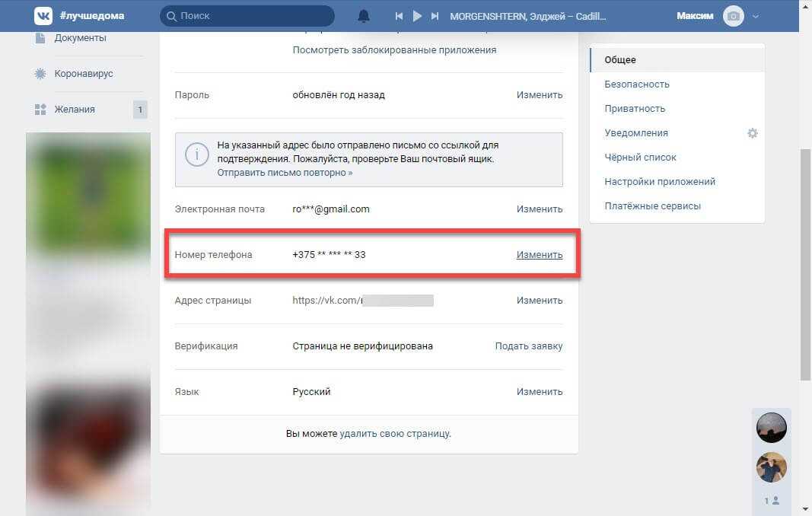Open notification settings gear icon
This screenshot has height=516, width=812.
coord(753,133)
